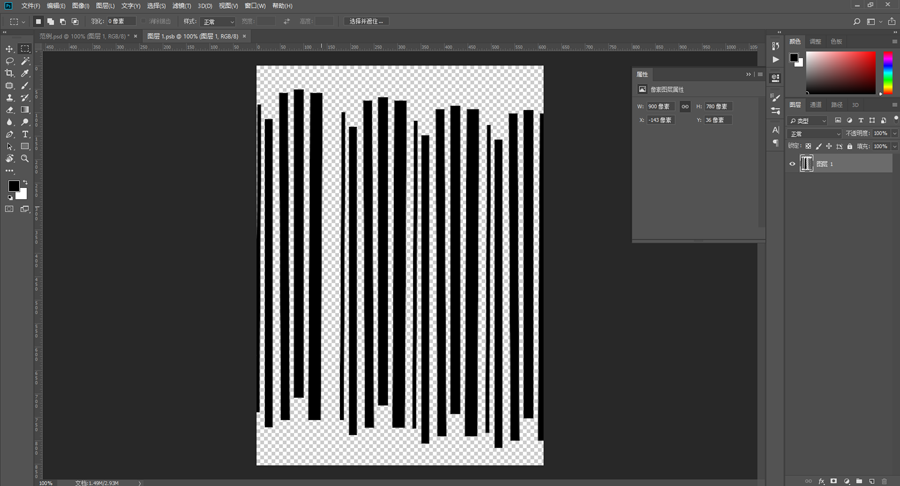Viewport: 900px width, 486px height.
Task: Pick the Magic Wand tool
Action: pyautogui.click(x=25, y=61)
